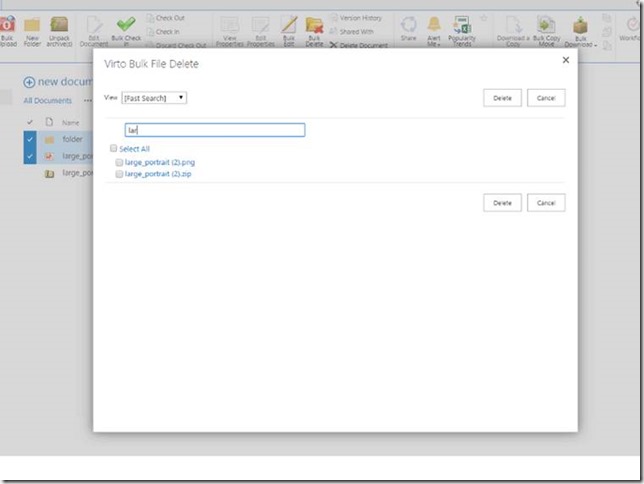Select the All Documents view

47,101
